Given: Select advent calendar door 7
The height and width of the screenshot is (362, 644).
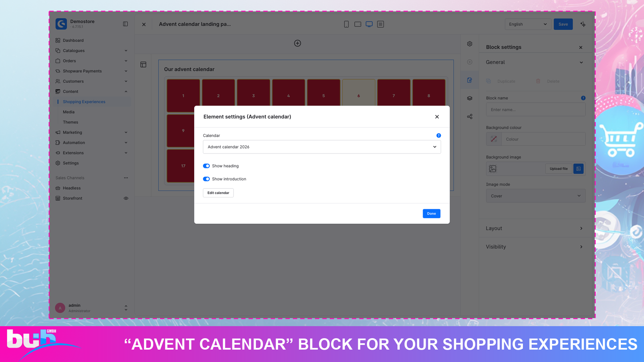Looking at the screenshot, I should pos(394,93).
